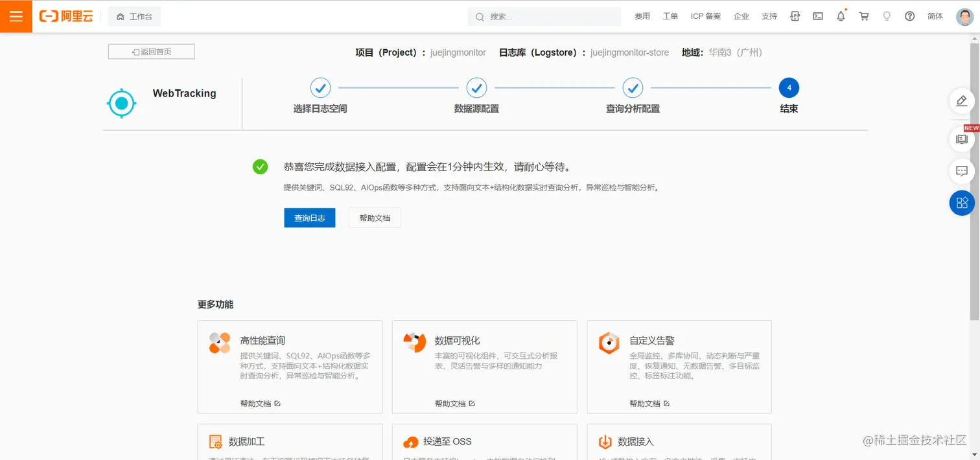Open the 支持 menu
The image size is (980, 460).
point(769,17)
